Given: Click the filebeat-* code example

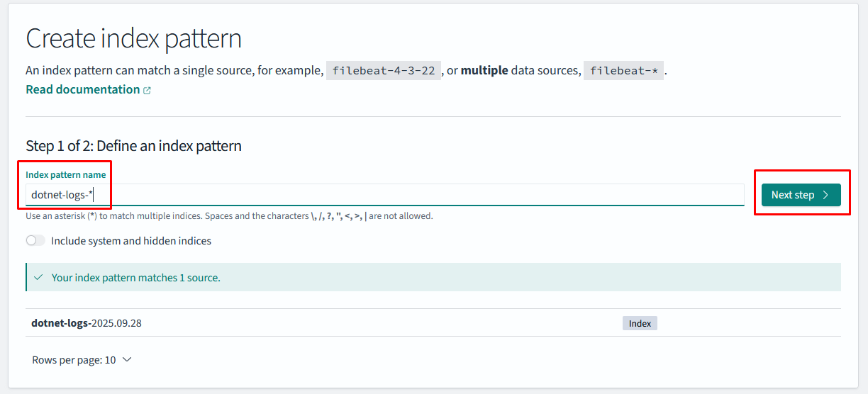Looking at the screenshot, I should tap(623, 71).
